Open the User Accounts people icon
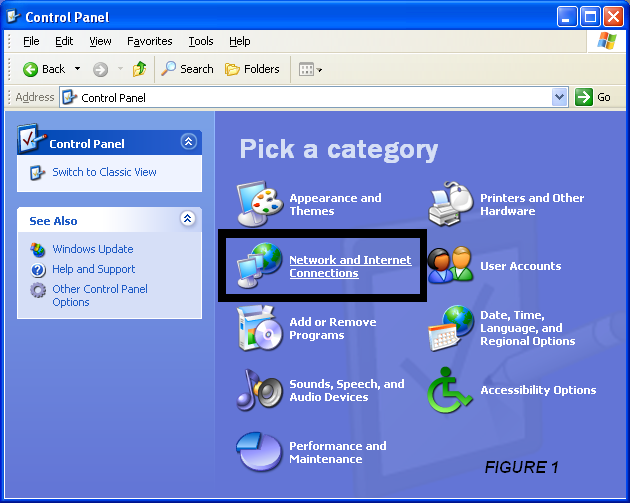The width and height of the screenshot is (630, 503). coord(450,265)
